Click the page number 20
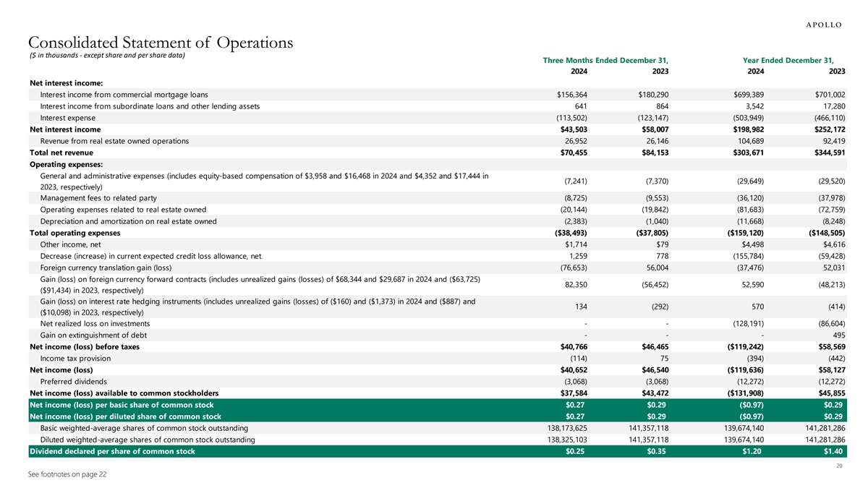The width and height of the screenshot is (868, 488). [x=841, y=466]
